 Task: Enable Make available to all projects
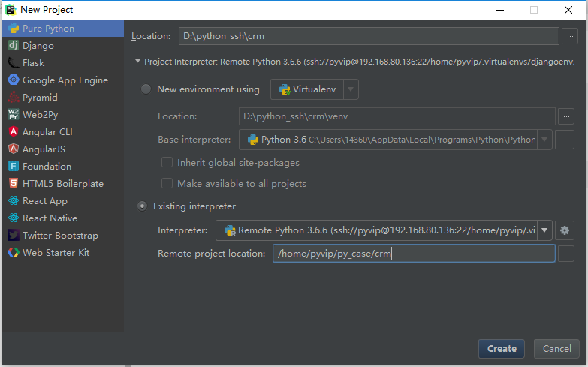click(167, 183)
